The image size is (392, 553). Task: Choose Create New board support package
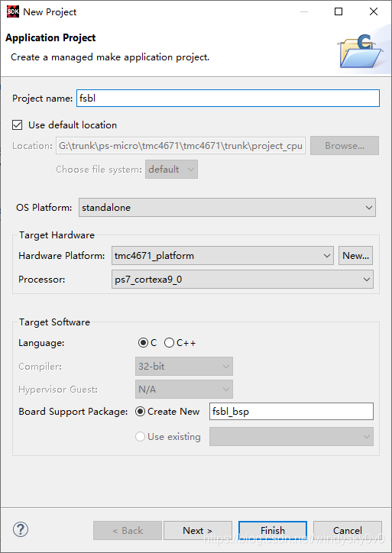click(140, 412)
